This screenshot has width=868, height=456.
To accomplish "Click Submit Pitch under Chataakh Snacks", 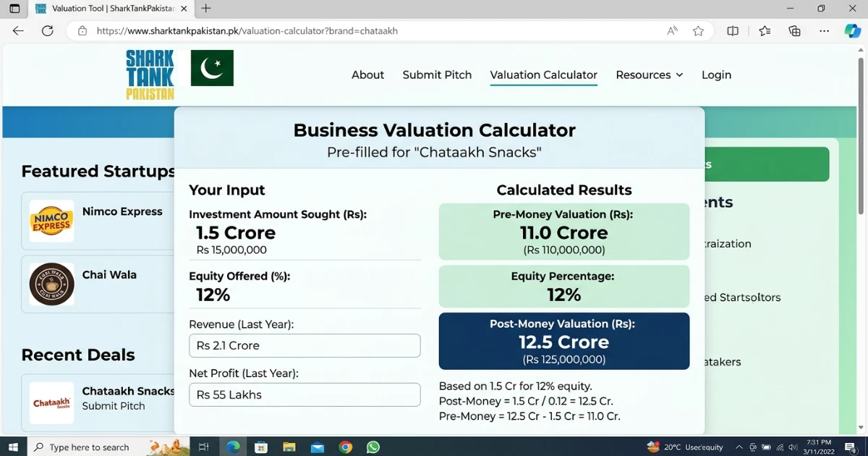I will click(114, 406).
